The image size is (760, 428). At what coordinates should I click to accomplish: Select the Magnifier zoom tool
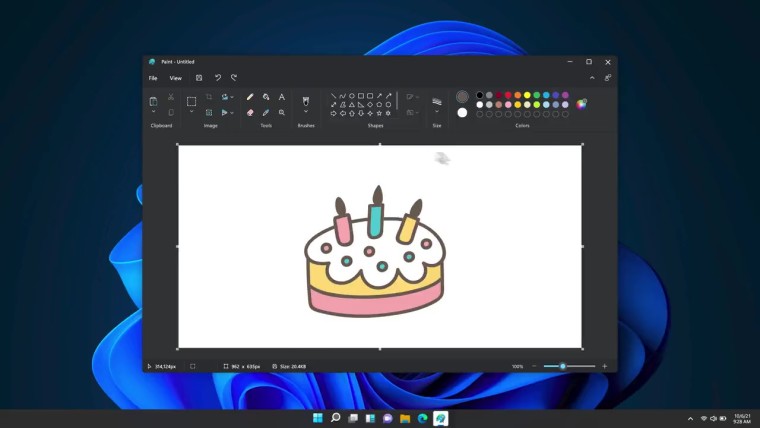point(282,113)
